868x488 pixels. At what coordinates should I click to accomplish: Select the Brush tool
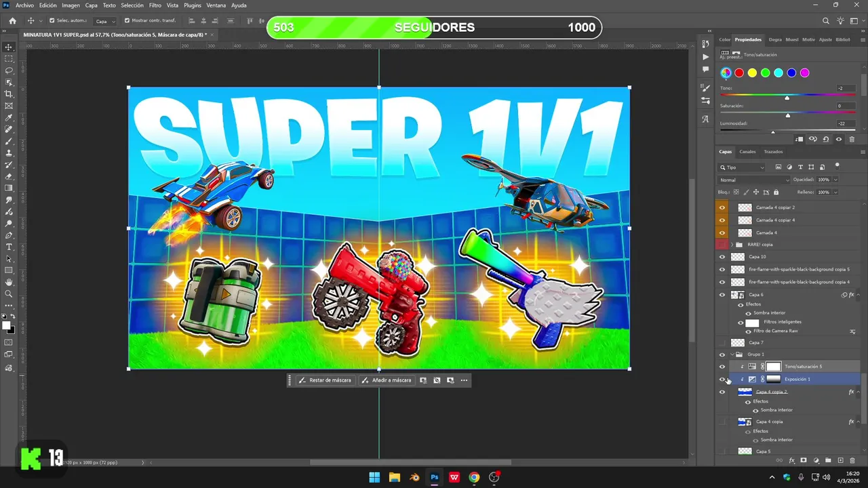pyautogui.click(x=9, y=141)
